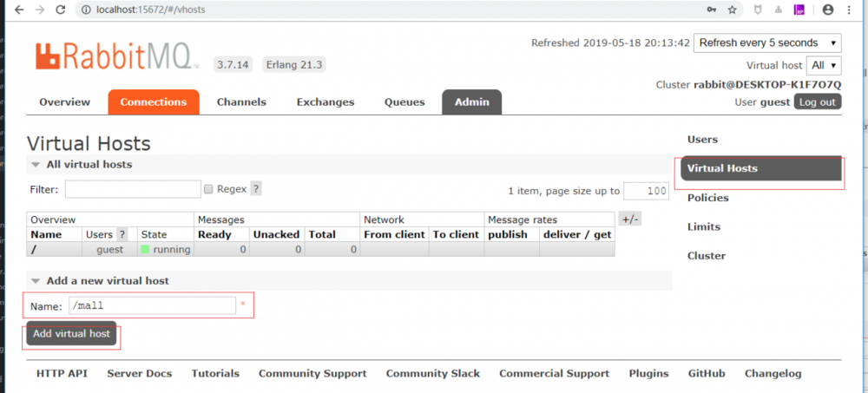Sort by To client column header
This screenshot has height=393, width=868.
click(457, 234)
